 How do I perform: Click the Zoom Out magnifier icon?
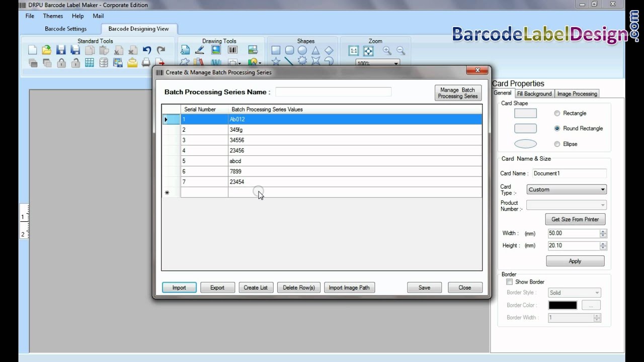tap(401, 50)
